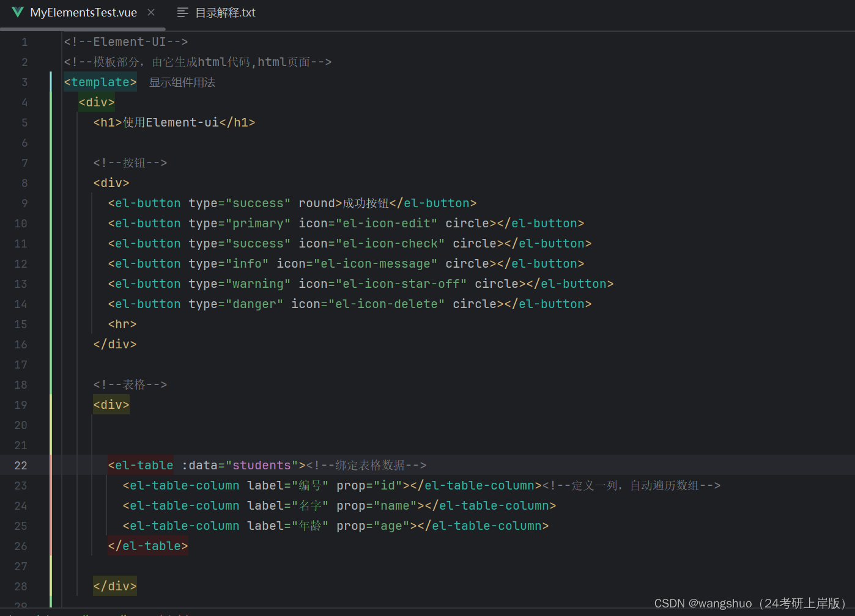Image resolution: width=855 pixels, height=616 pixels.
Task: Click the "el-icon-check" attribute value
Action: click(390, 243)
